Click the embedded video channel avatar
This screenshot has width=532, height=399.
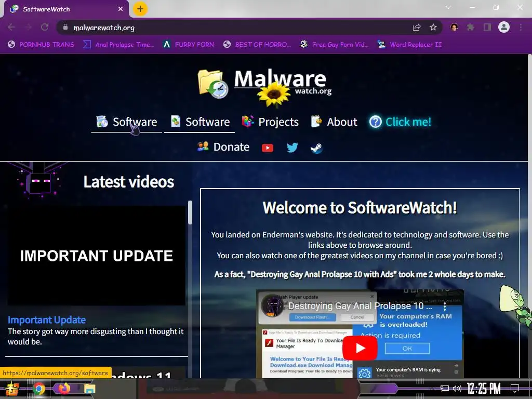272,305
